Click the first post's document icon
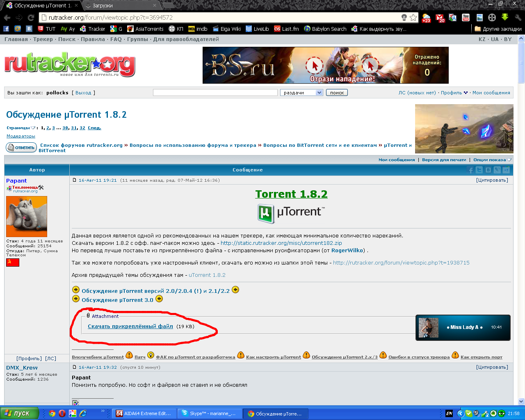Viewport: 525px width, 420px height. click(x=74, y=180)
